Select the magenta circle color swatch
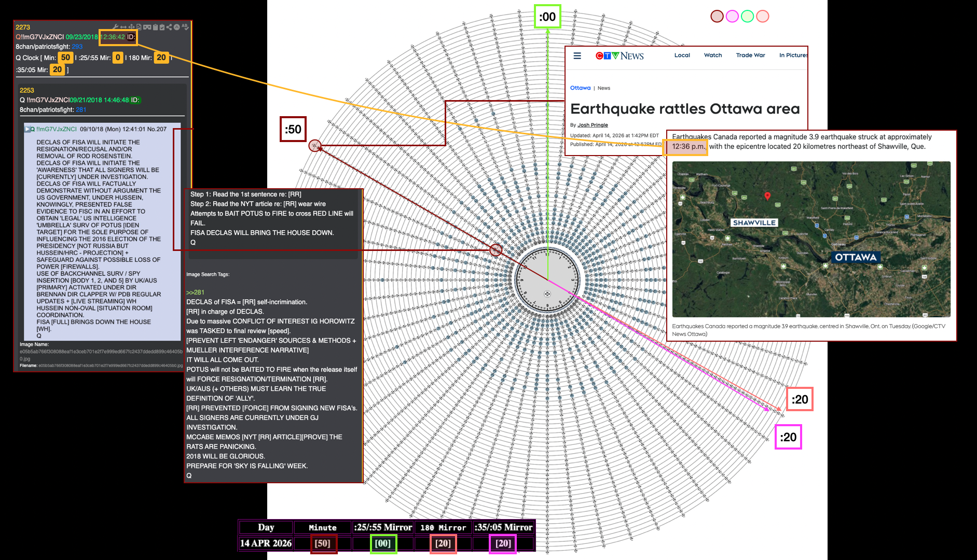This screenshot has height=560, width=977. (x=732, y=16)
